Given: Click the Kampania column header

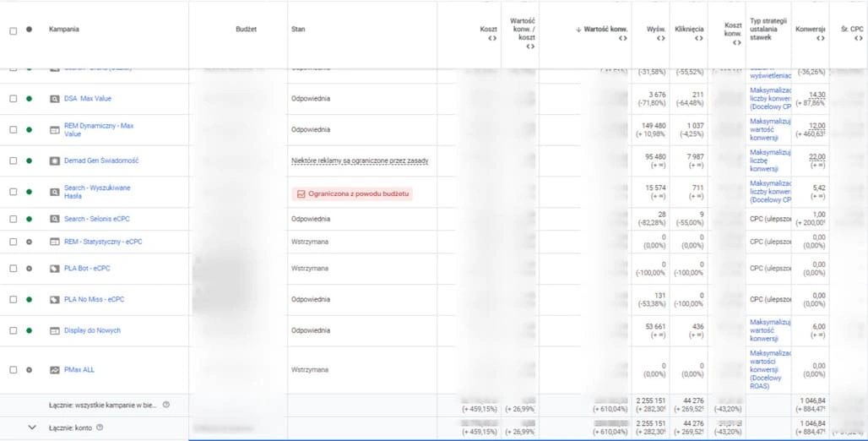Looking at the screenshot, I should point(64,30).
